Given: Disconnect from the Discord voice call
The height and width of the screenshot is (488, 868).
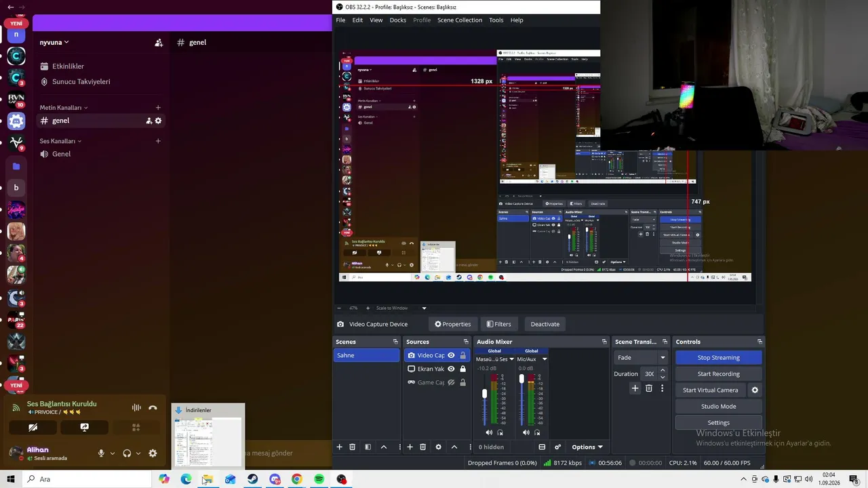Looking at the screenshot, I should 153,407.
